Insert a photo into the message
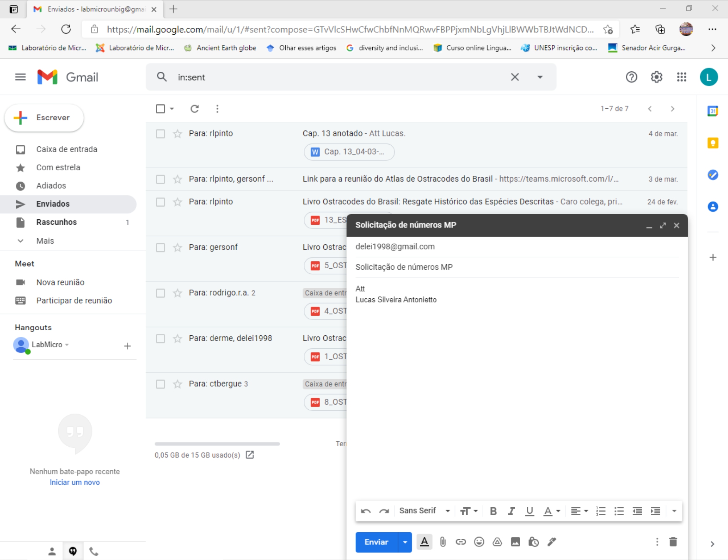728x560 pixels. (515, 542)
